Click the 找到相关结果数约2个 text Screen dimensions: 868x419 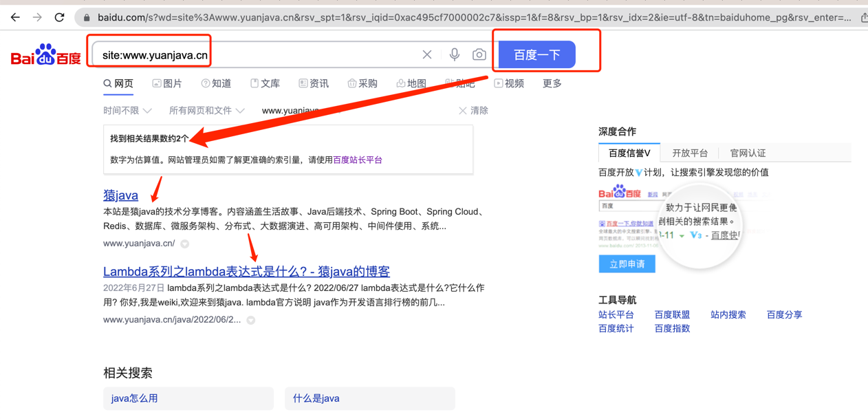point(149,138)
